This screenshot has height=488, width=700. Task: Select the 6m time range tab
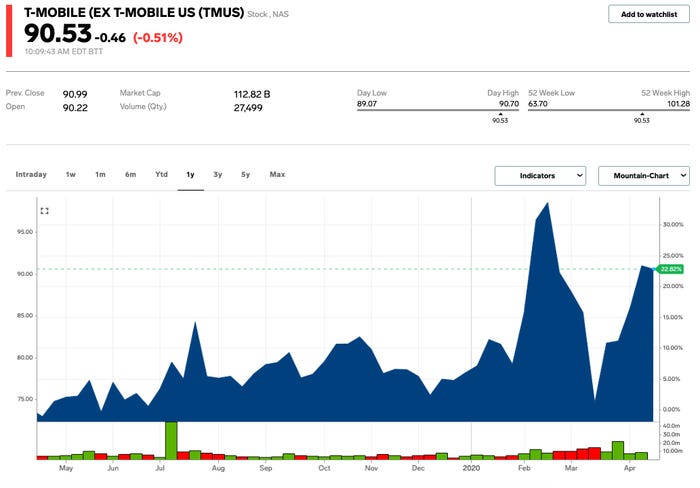(130, 175)
